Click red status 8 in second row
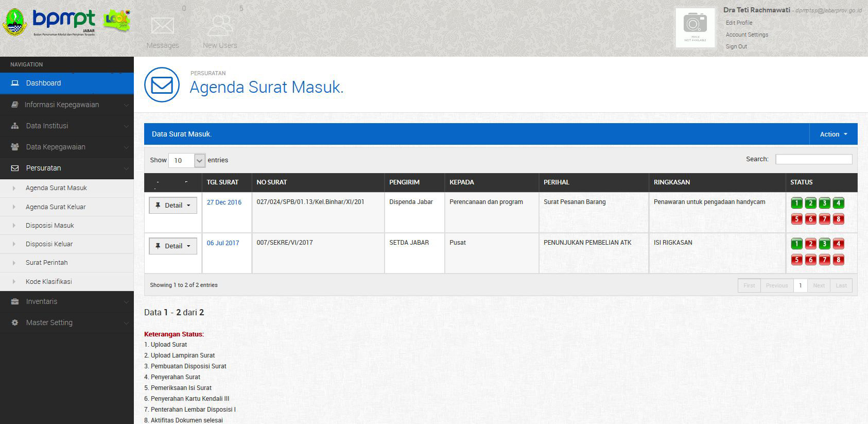 tap(838, 260)
